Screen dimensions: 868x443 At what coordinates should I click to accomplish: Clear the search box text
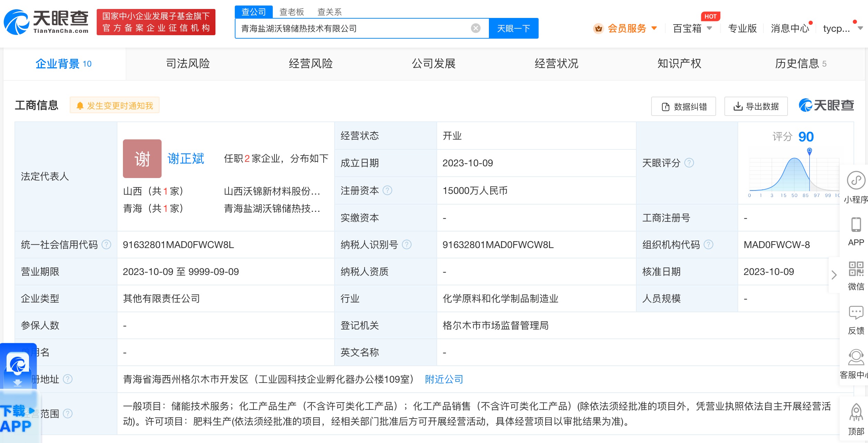coord(476,28)
